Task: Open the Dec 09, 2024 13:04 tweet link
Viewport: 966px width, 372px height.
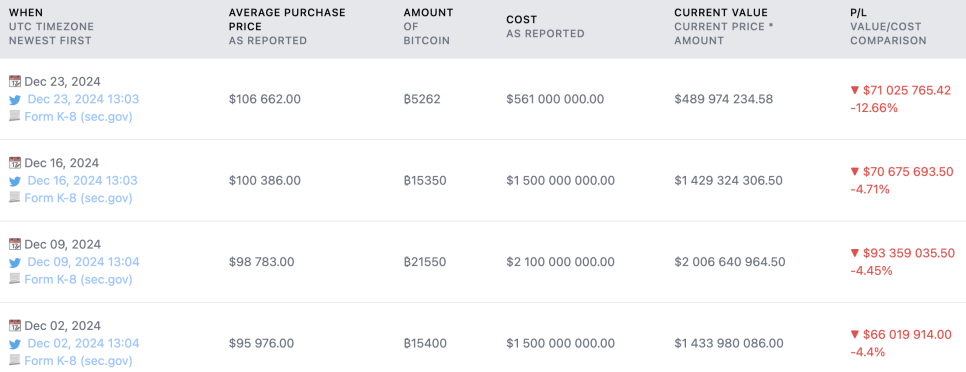Action: [83, 262]
